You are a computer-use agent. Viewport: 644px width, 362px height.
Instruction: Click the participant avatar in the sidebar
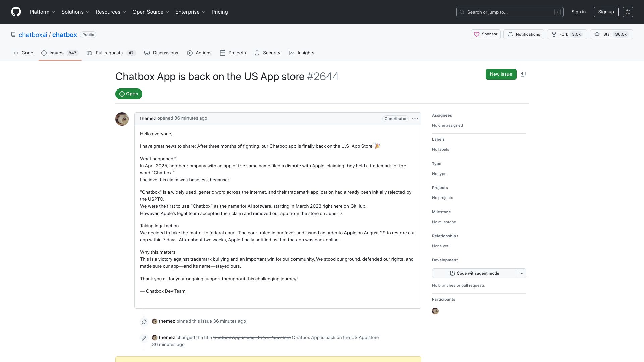coord(435,311)
